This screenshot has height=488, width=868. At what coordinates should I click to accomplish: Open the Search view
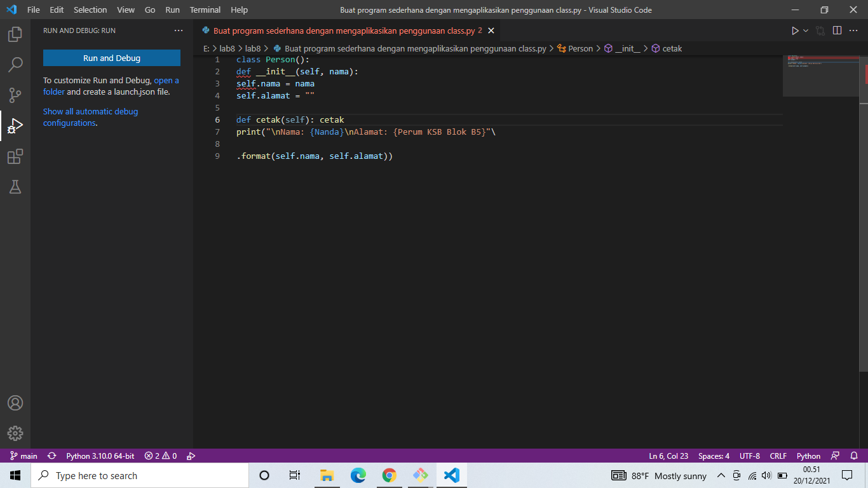pyautogui.click(x=15, y=64)
